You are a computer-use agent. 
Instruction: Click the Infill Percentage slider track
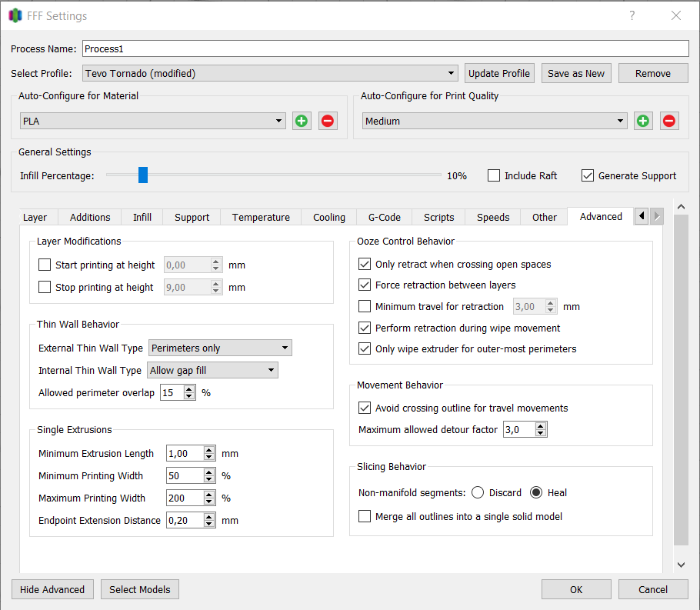[x=274, y=175]
